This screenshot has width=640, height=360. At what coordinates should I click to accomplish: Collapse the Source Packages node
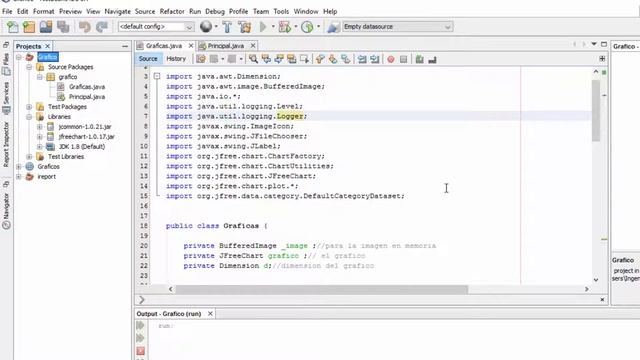(29, 67)
